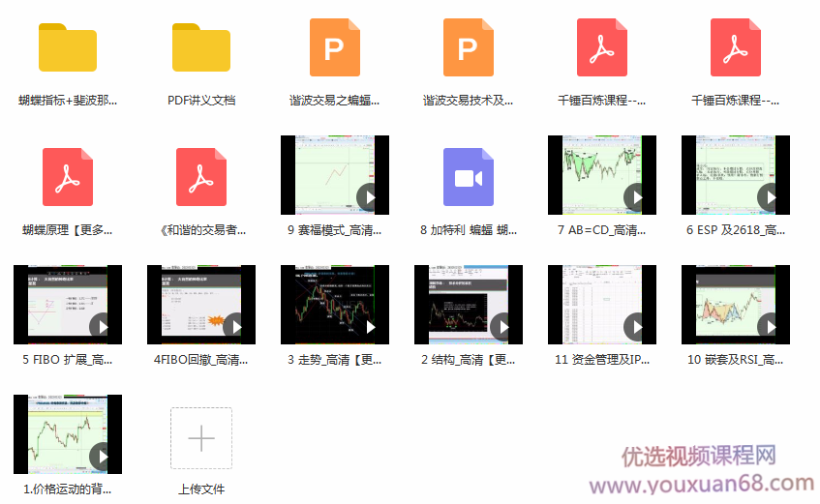
Task: Select the 6 ESP 及2618 video thumbnail
Action: (736, 175)
